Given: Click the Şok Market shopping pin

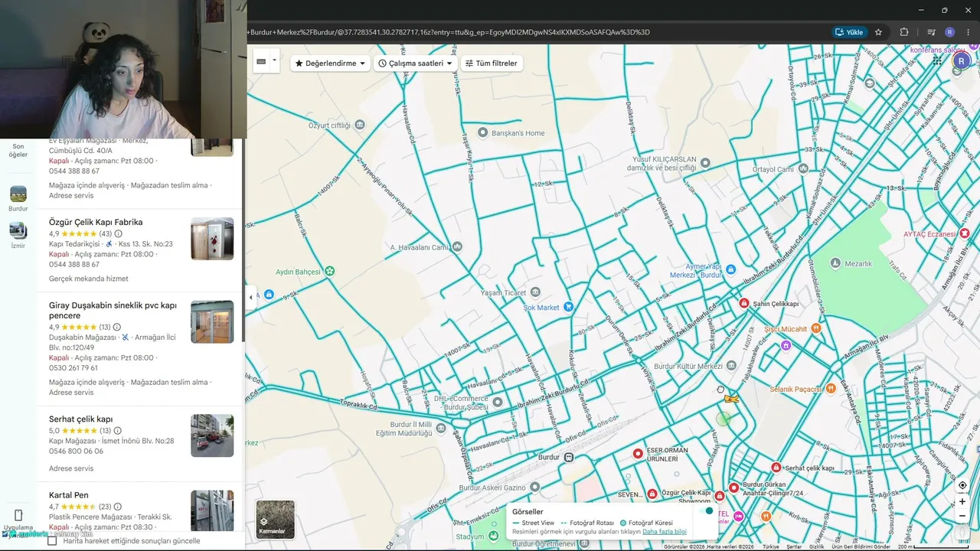Looking at the screenshot, I should click(x=569, y=307).
